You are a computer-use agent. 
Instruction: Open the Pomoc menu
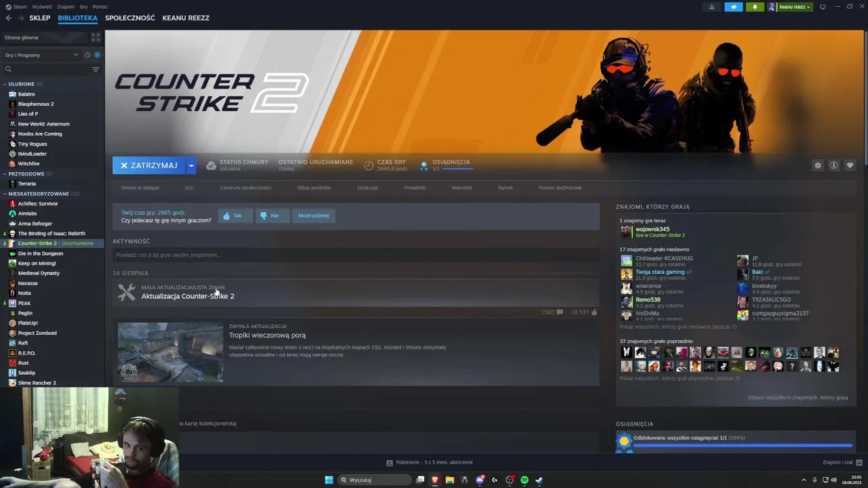pyautogui.click(x=100, y=7)
